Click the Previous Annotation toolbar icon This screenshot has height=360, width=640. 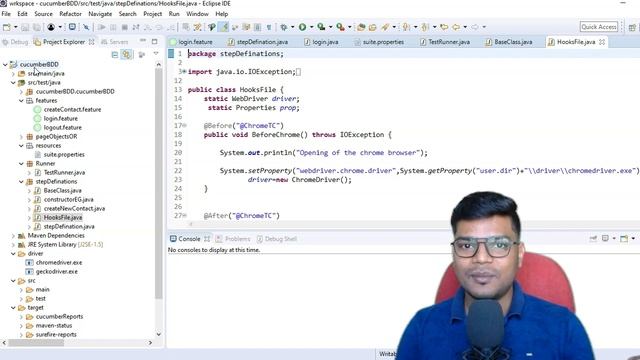425,27
